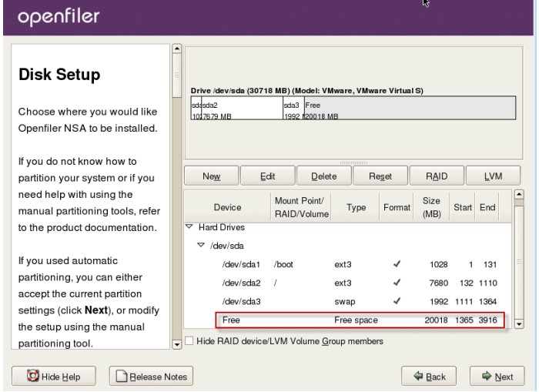Click the Release Notes document icon
This screenshot has height=392, width=539.
click(x=122, y=376)
